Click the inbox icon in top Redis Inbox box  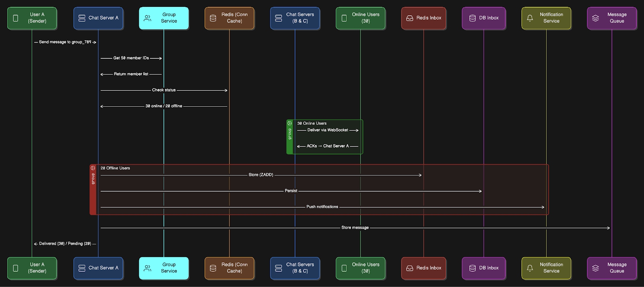click(x=410, y=18)
